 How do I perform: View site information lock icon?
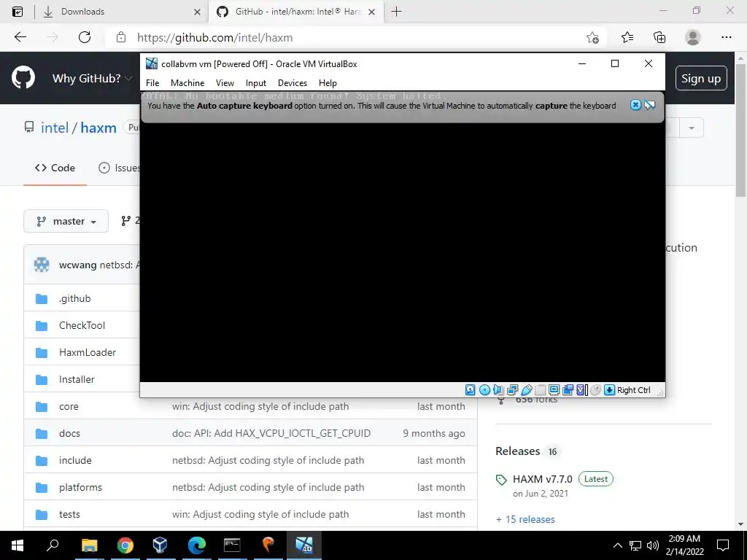121,37
